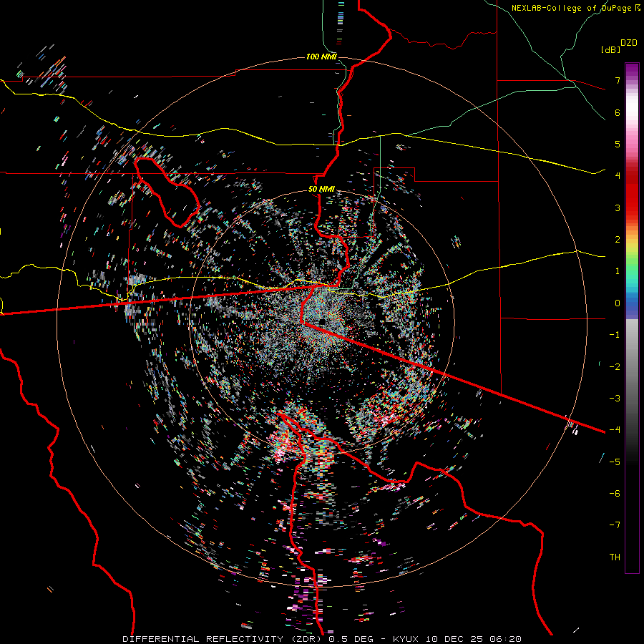Pick the -6 label on the scale

615,493
